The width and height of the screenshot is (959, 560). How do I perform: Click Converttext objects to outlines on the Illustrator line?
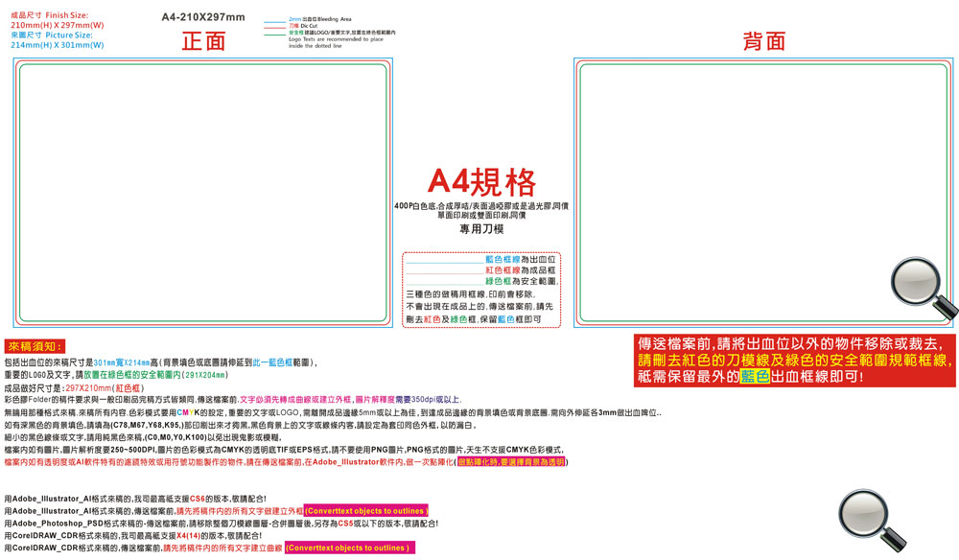(365, 511)
